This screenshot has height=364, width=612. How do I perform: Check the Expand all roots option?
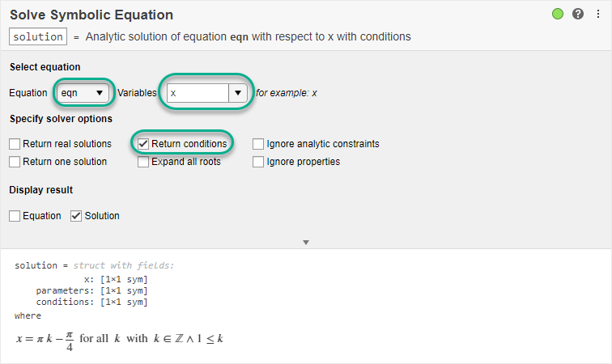[x=143, y=162]
